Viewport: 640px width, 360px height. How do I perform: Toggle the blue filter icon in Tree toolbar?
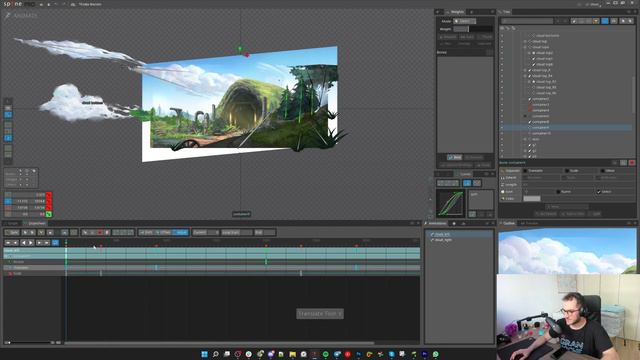605,21
